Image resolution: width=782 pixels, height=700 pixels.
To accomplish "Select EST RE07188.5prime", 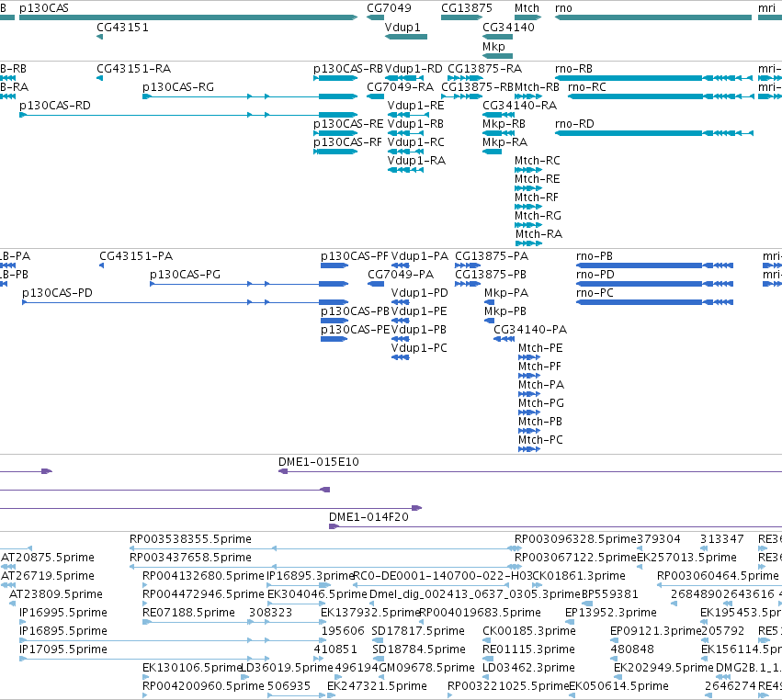I will point(188,613).
